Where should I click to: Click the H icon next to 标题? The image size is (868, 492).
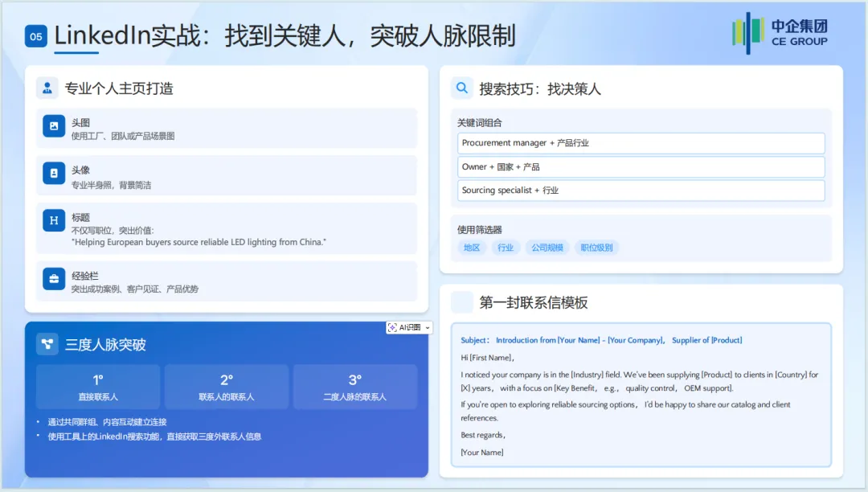[x=53, y=219]
